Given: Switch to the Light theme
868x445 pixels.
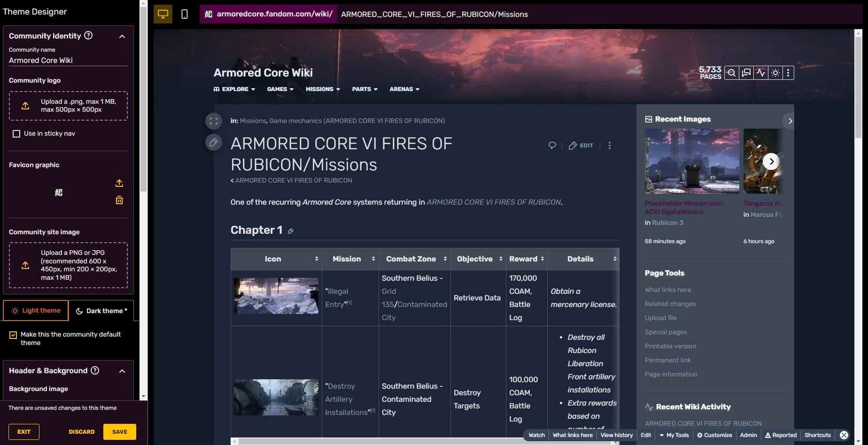Looking at the screenshot, I should (35, 310).
